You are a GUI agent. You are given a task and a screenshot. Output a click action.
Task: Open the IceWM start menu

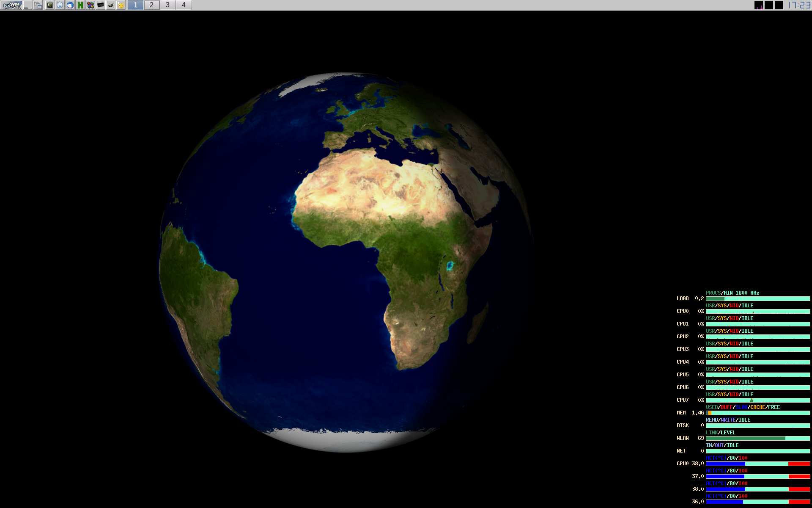click(x=11, y=5)
